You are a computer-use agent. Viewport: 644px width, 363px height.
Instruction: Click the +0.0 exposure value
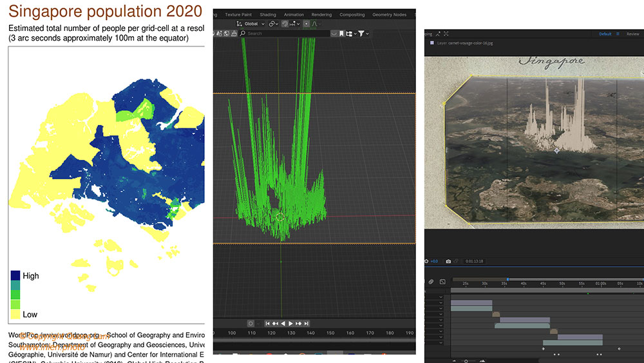[434, 261]
